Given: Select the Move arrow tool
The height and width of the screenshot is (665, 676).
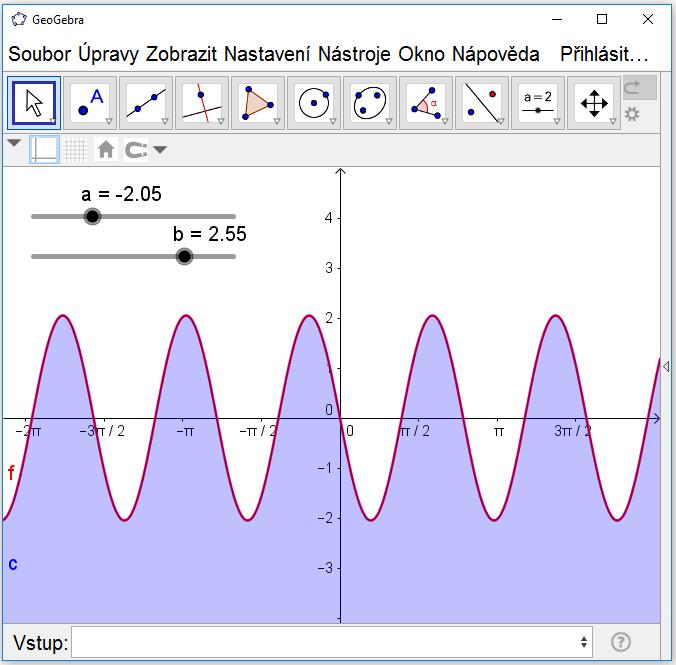Looking at the screenshot, I should [x=34, y=103].
